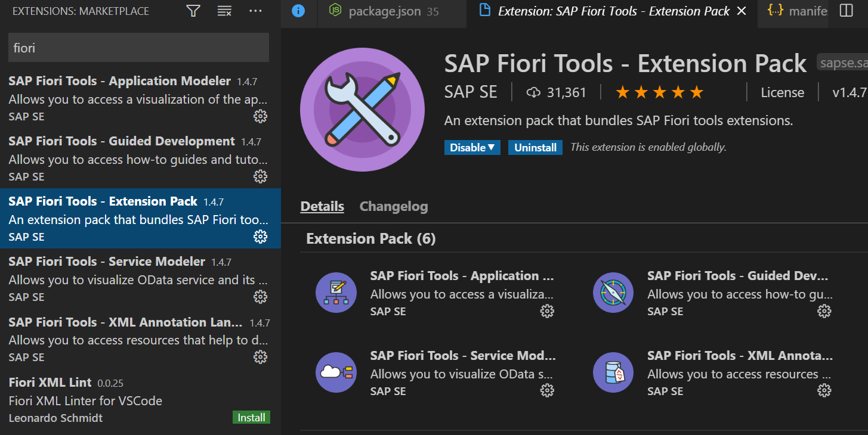Click the extension search field containing fiori
This screenshot has width=868, height=435.
138,48
